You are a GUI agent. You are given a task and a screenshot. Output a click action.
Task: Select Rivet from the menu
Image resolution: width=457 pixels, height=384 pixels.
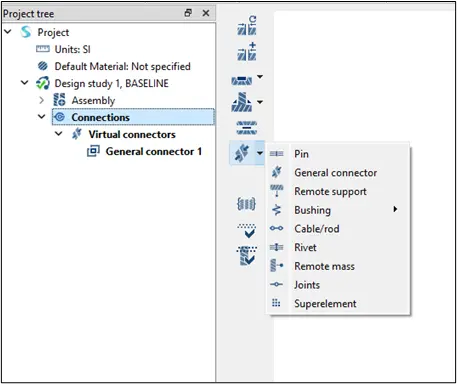338,247
